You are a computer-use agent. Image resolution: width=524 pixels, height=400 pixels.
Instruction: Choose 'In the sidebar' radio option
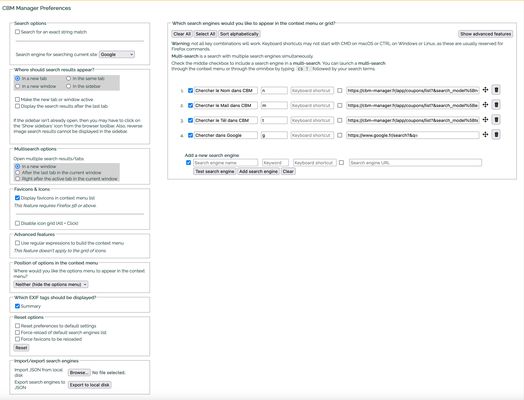point(69,86)
